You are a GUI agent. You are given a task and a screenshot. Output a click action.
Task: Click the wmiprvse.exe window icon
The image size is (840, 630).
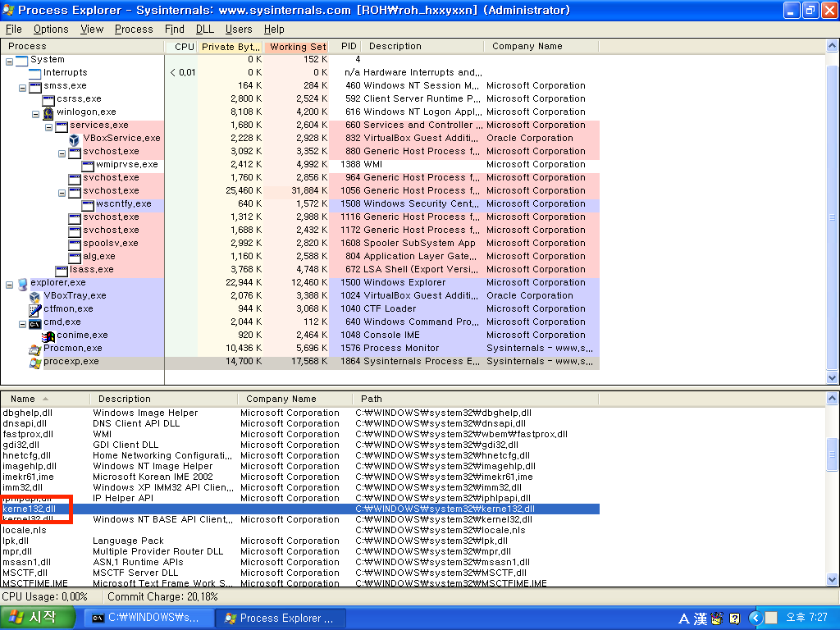(x=87, y=165)
